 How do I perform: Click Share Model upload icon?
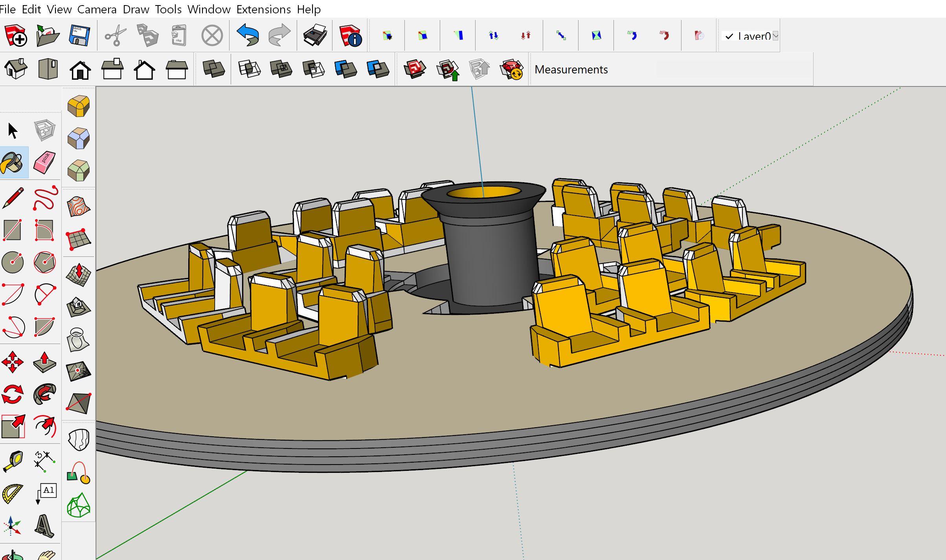pyautogui.click(x=448, y=70)
